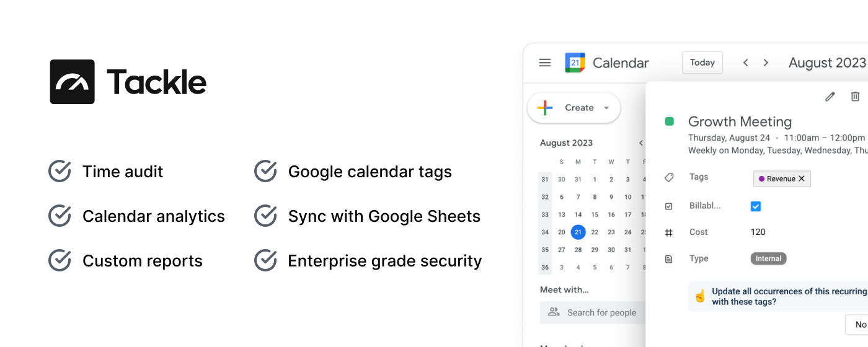Screen dimensions: 868x347
Task: Click the Type document icon
Action: pos(669,259)
